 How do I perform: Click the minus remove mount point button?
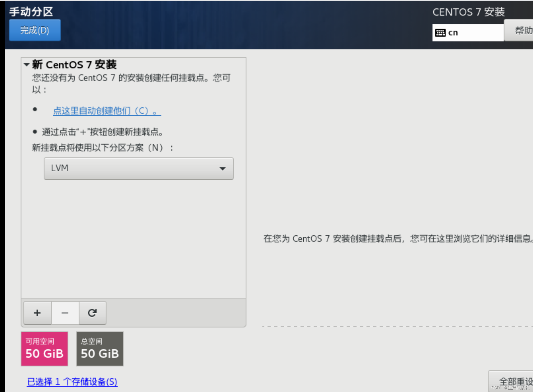(x=65, y=313)
